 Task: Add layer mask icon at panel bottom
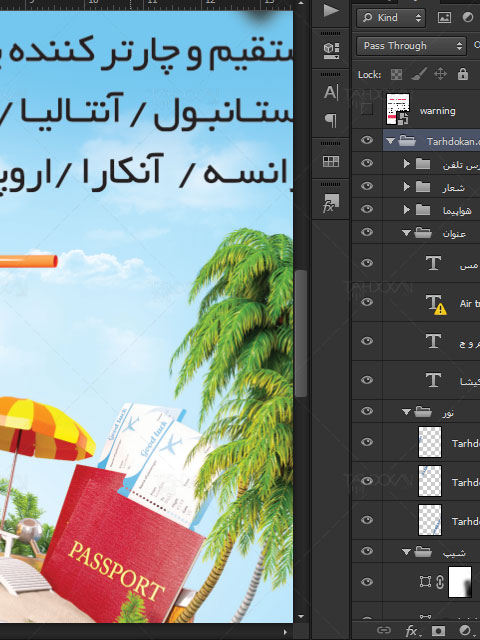click(438, 631)
